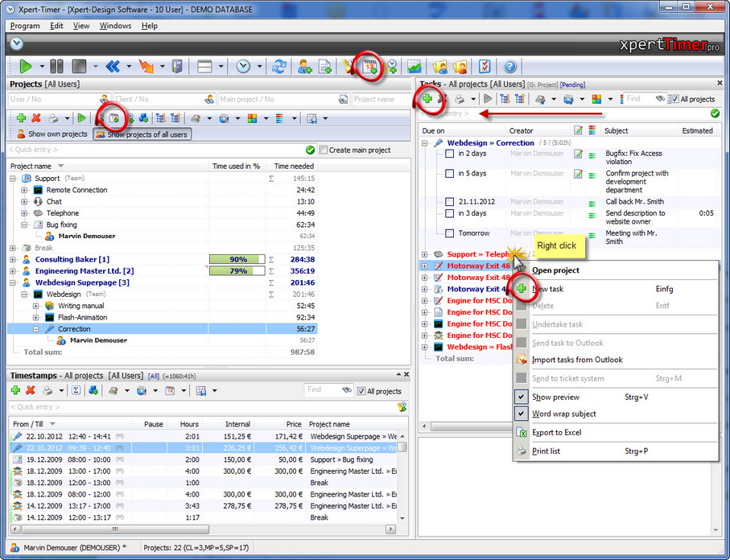Pause the running timer in main toolbar
Viewport: 730px width, 560px height.
[x=56, y=67]
